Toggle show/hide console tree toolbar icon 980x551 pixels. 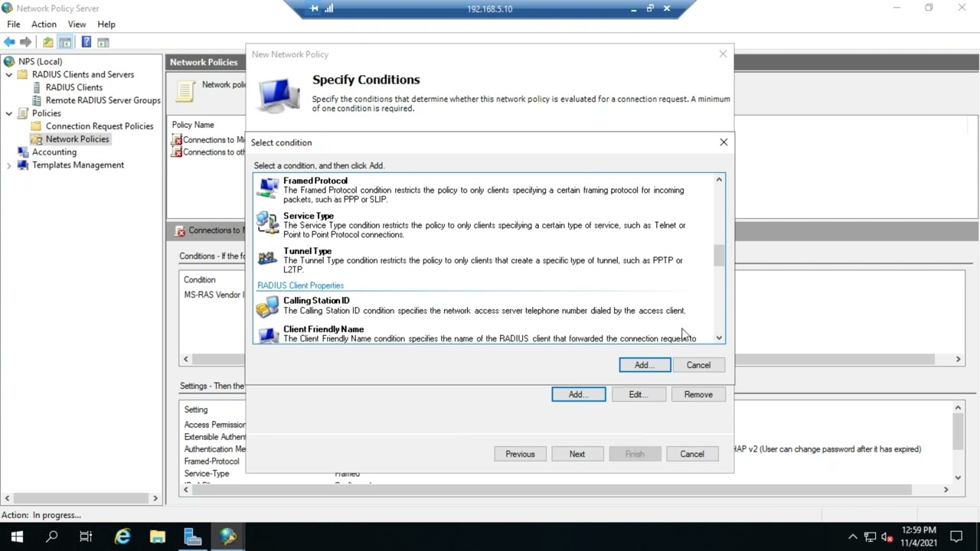(65, 42)
